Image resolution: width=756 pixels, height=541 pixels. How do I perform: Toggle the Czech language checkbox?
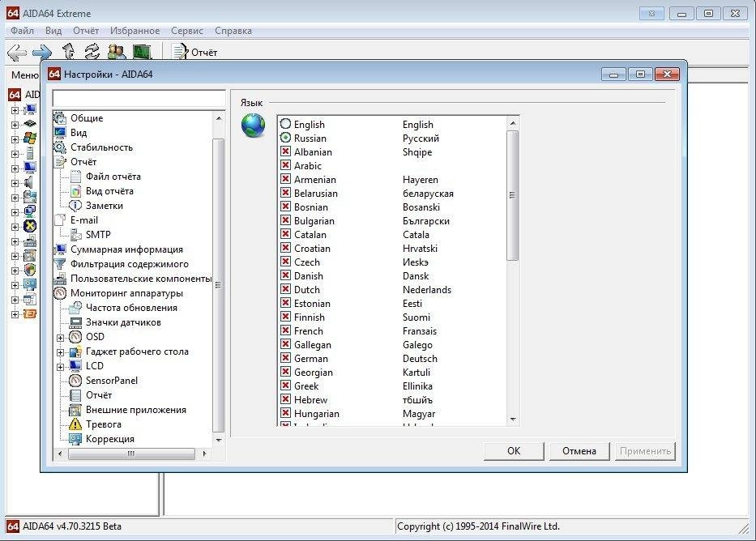tap(285, 262)
